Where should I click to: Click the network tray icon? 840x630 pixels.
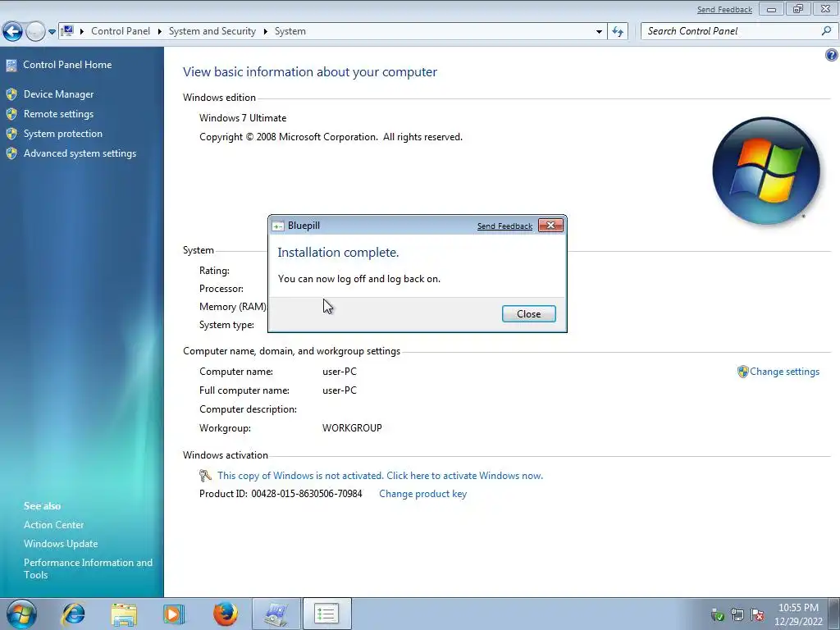coord(737,615)
